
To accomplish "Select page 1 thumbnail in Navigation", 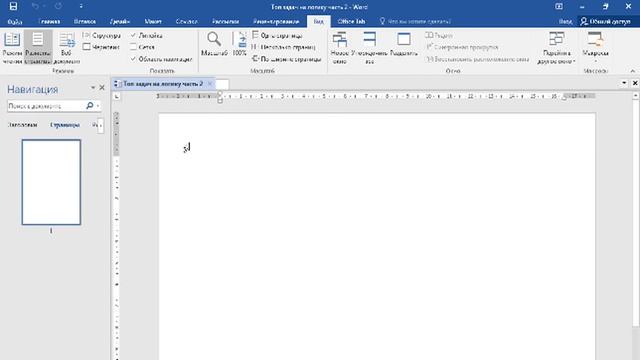I will point(51,182).
